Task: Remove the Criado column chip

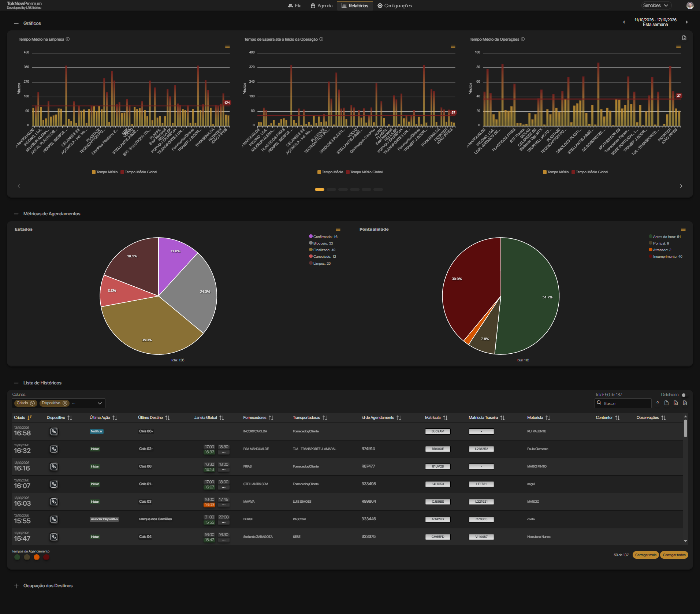Action: [x=33, y=403]
